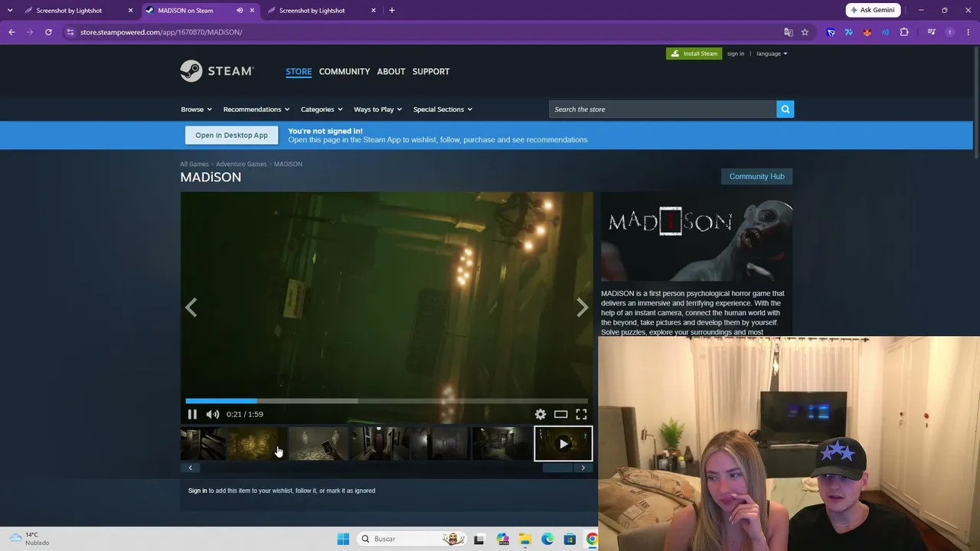Click the MADiSON breadcrumb link
The height and width of the screenshot is (551, 980).
[x=288, y=164]
